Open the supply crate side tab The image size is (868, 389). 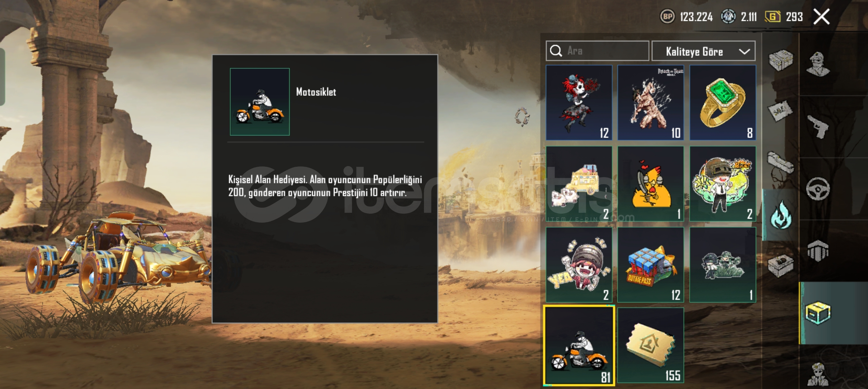(x=780, y=60)
